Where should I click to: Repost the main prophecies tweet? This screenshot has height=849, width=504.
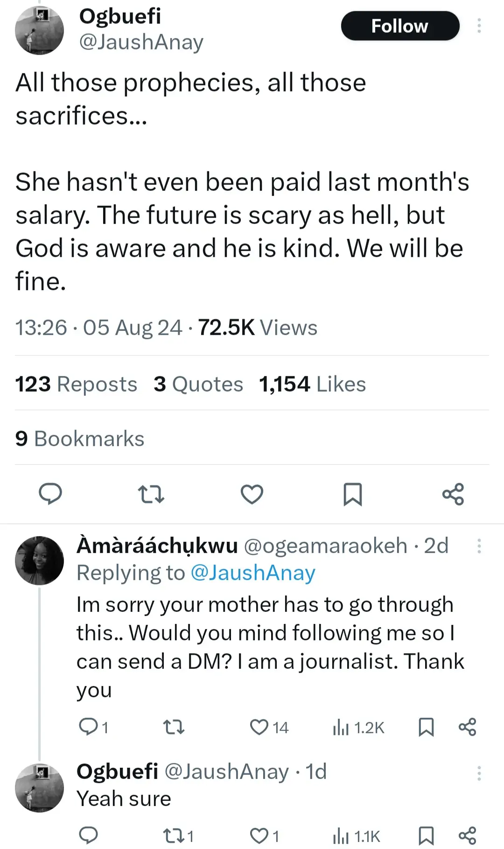point(151,494)
